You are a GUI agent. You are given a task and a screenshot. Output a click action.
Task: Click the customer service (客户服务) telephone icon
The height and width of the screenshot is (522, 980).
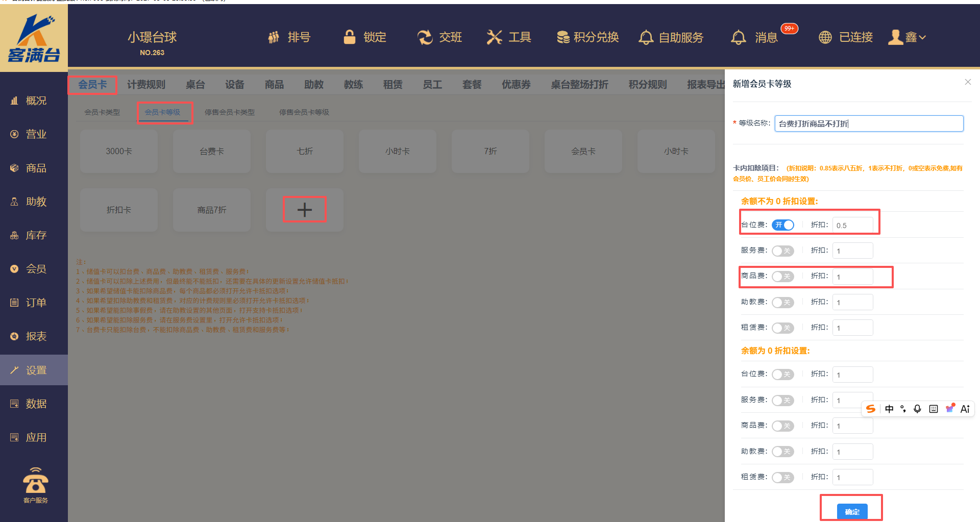36,481
